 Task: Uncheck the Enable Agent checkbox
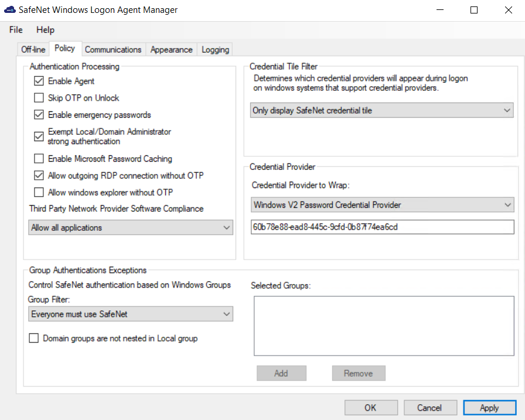point(39,81)
